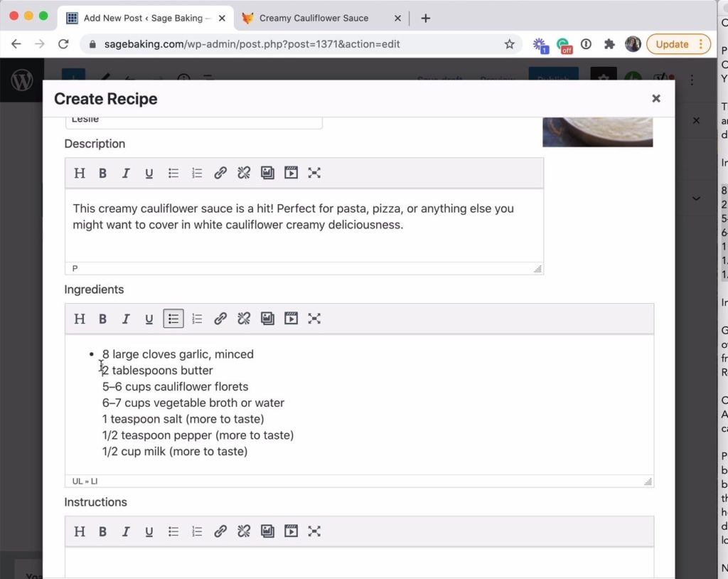Screen dimensions: 728x579
Task: Open Chrome profile avatar
Action: point(633,44)
